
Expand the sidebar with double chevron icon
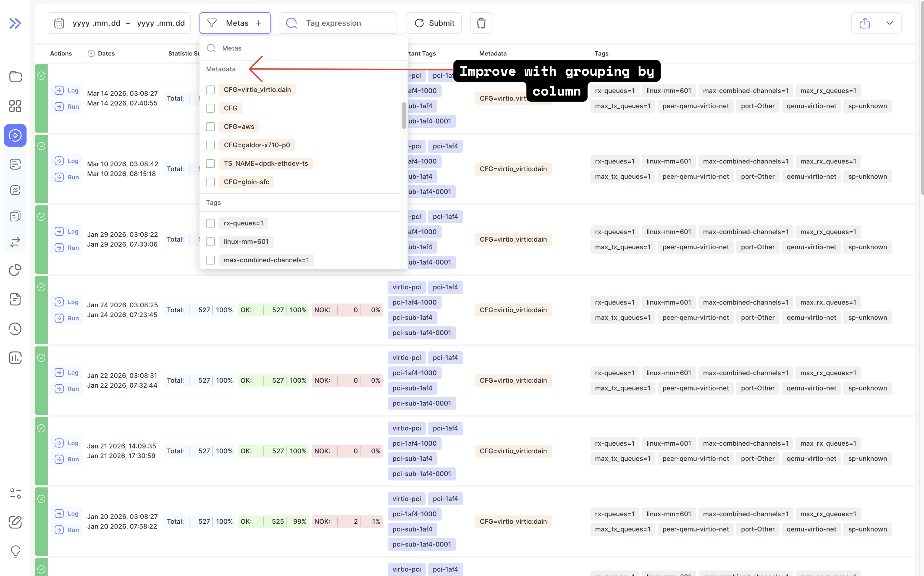coord(15,23)
